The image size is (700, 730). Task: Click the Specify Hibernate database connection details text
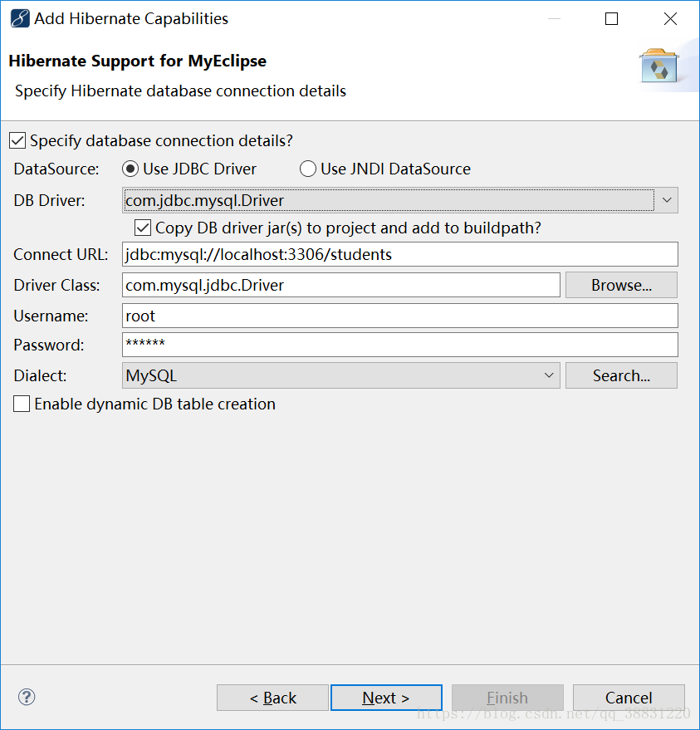(180, 91)
